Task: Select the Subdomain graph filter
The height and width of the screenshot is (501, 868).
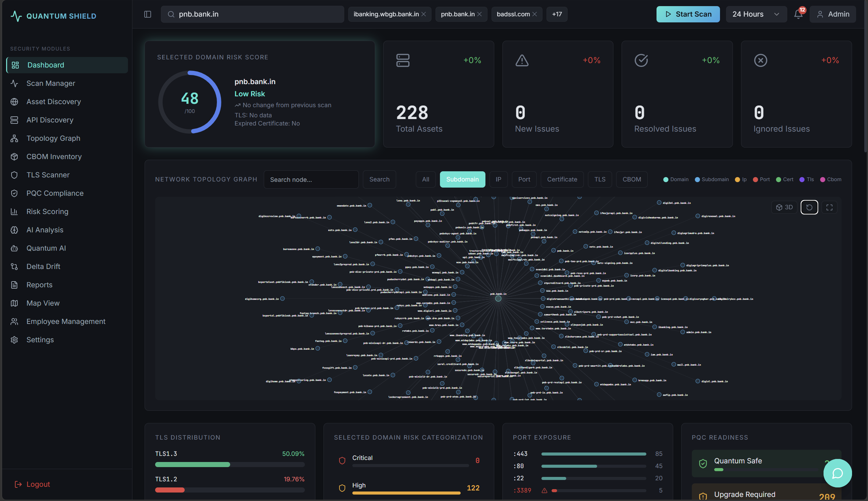Action: click(x=462, y=179)
